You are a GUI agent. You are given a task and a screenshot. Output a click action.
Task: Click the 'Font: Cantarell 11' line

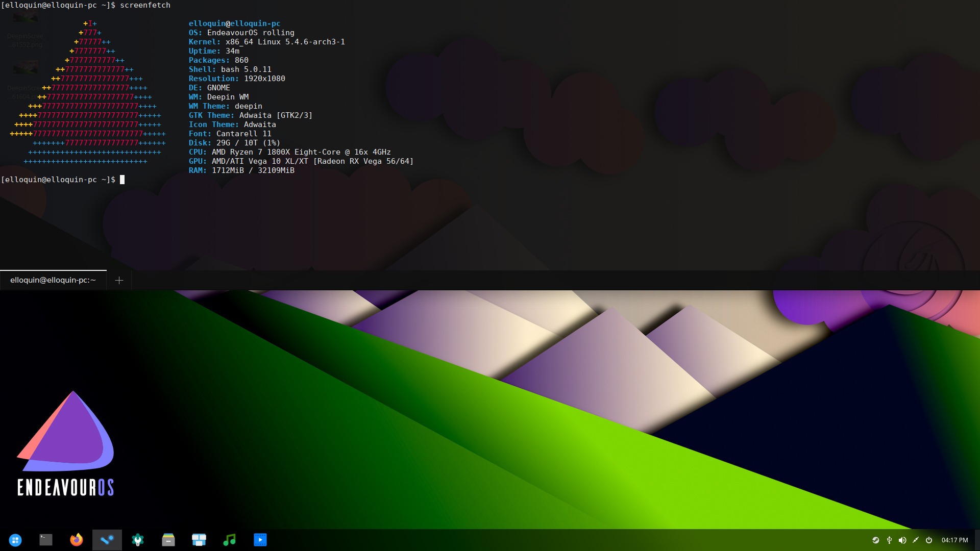pos(230,134)
